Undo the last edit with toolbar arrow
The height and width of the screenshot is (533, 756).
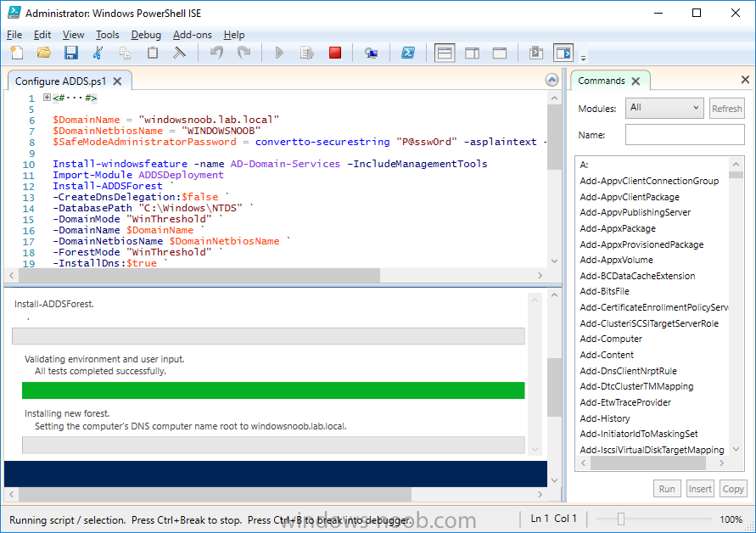pyautogui.click(x=216, y=53)
